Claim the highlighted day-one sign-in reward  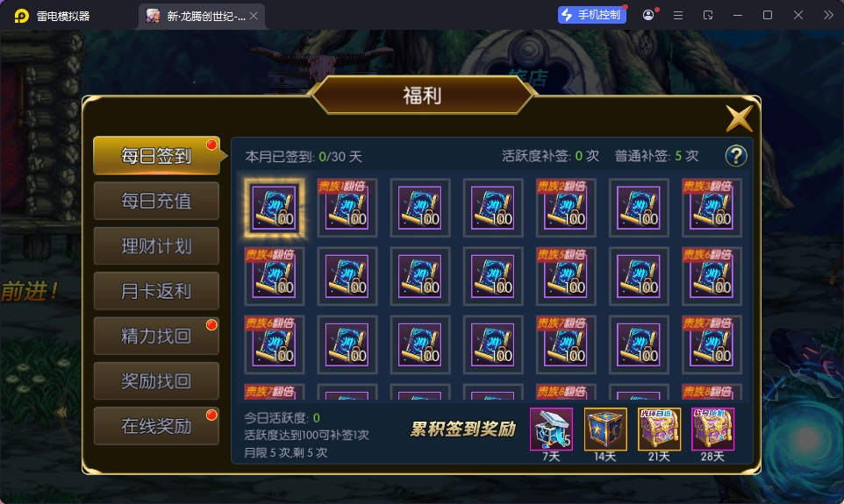coord(275,208)
